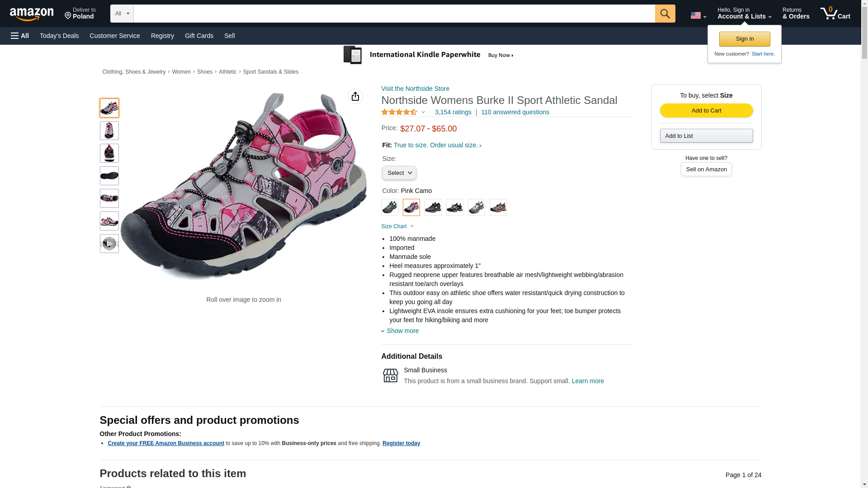868x488 pixels.
Task: Click the star rating icons
Action: (x=399, y=112)
